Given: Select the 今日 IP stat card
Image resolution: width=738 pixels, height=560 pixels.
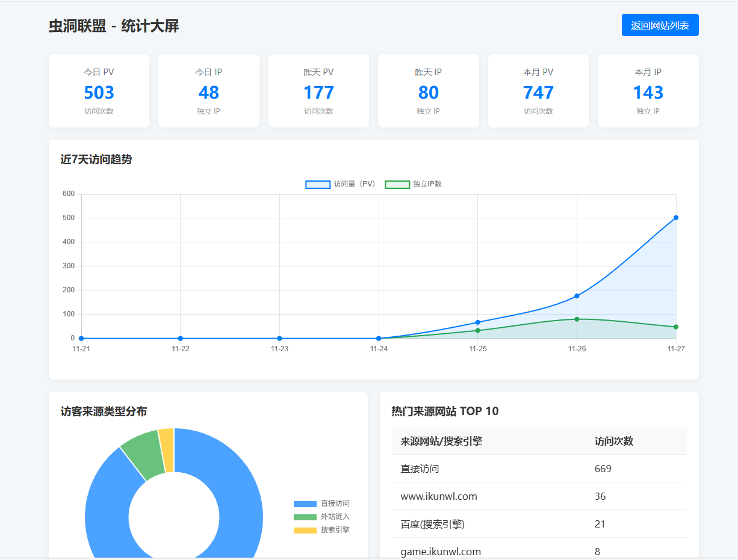Looking at the screenshot, I should [208, 91].
